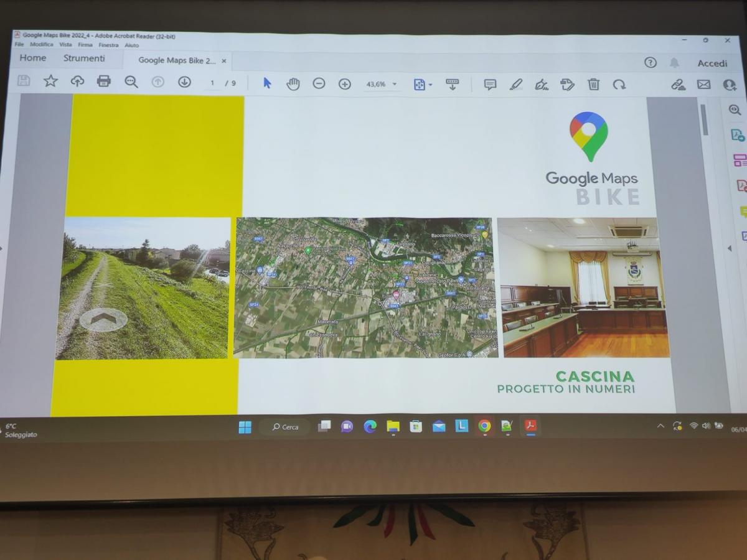Send the file by email envelope icon

coord(704,85)
